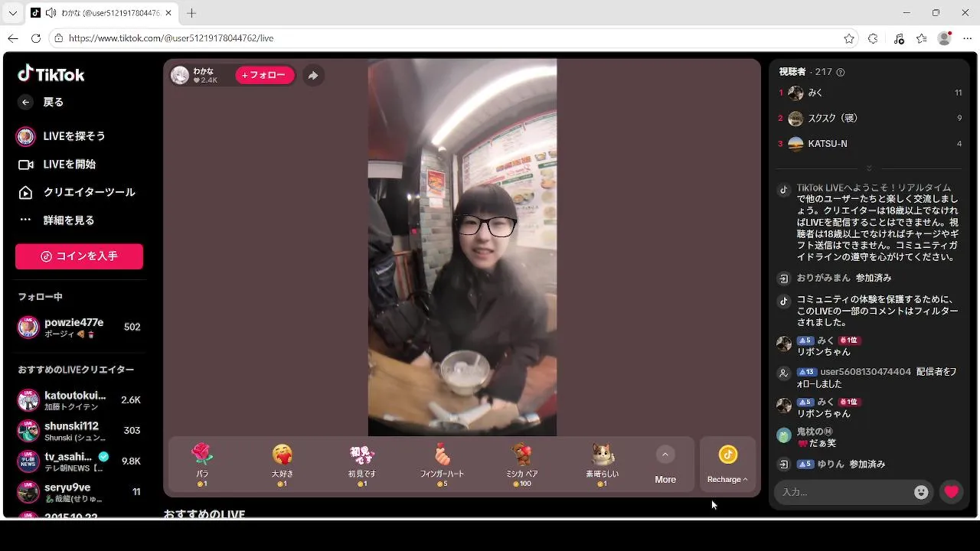Click おすすめのLIVEクリエイター heading
Screen dimensions: 980x551
coord(76,370)
